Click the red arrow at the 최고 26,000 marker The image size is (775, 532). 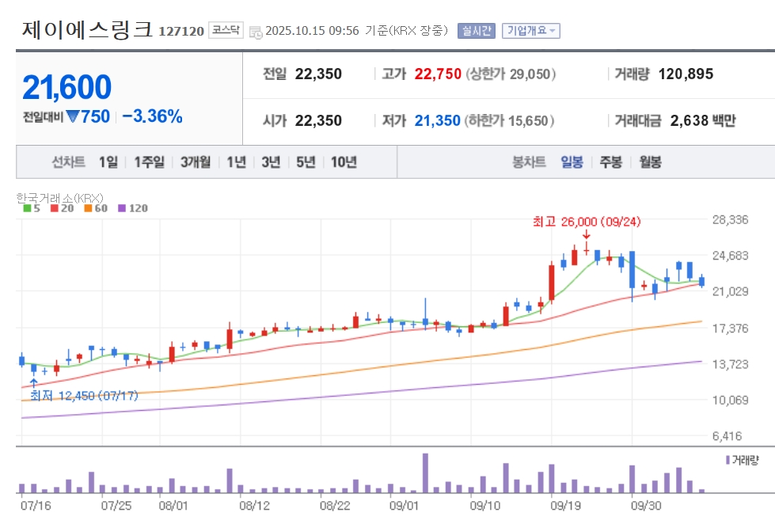(586, 235)
